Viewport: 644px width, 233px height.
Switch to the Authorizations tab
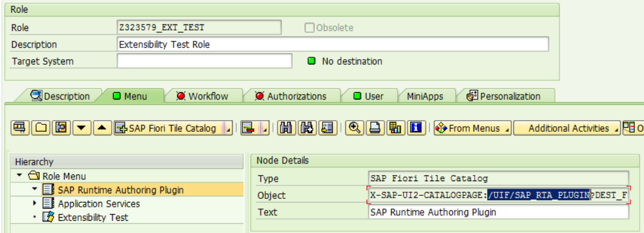[x=292, y=96]
